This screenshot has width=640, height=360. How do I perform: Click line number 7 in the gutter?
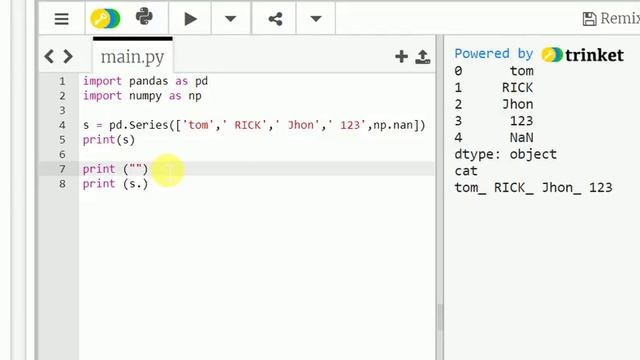pyautogui.click(x=62, y=169)
